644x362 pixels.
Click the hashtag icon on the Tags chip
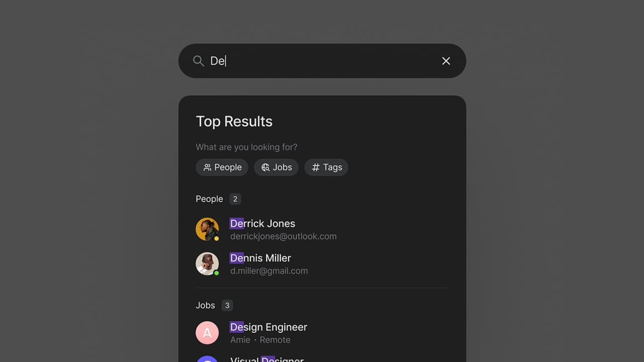point(315,167)
